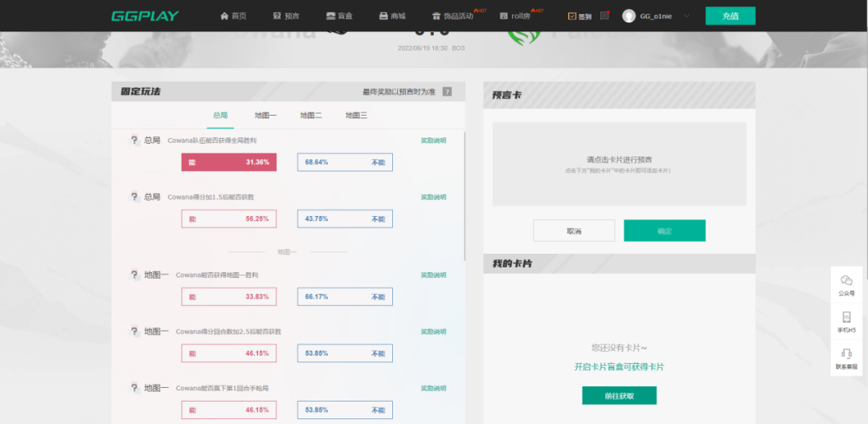868x424 pixels.
Task: Click 开启卡片盲盒可获得卡片 link text
Action: coord(619,367)
